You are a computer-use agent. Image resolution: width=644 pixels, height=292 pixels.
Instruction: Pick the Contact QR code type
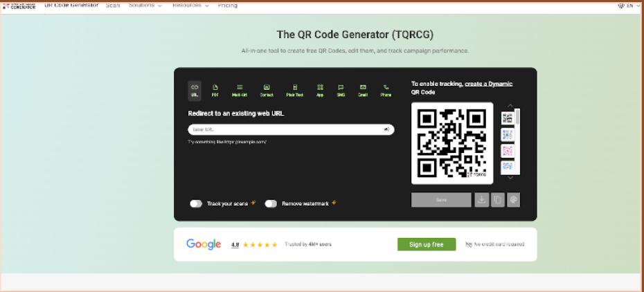pos(267,91)
